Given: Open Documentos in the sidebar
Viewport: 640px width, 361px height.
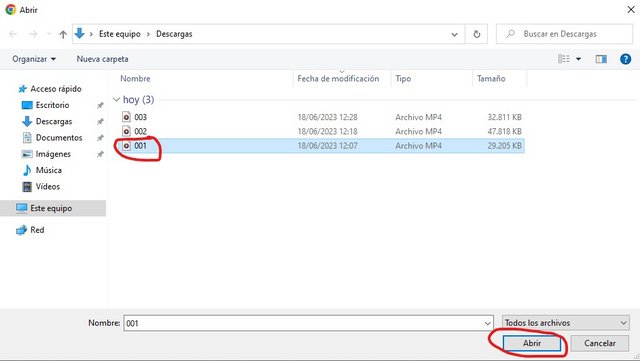Looking at the screenshot, I should [59, 138].
